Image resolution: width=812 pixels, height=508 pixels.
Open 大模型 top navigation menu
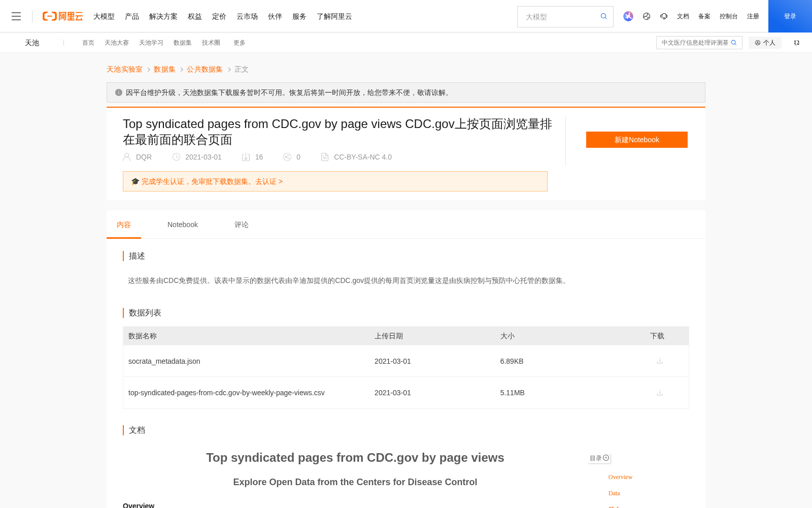(104, 16)
